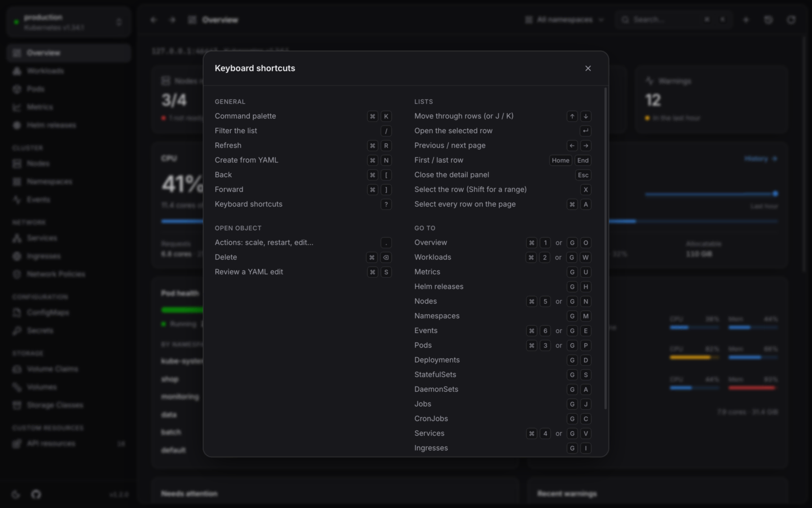Click the 'DaemonSets' entry in Go To
The image size is (812, 508).
[436, 389]
